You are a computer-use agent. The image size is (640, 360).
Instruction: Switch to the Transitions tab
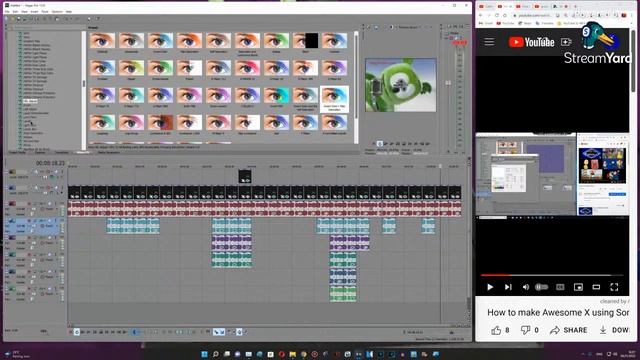(62, 153)
